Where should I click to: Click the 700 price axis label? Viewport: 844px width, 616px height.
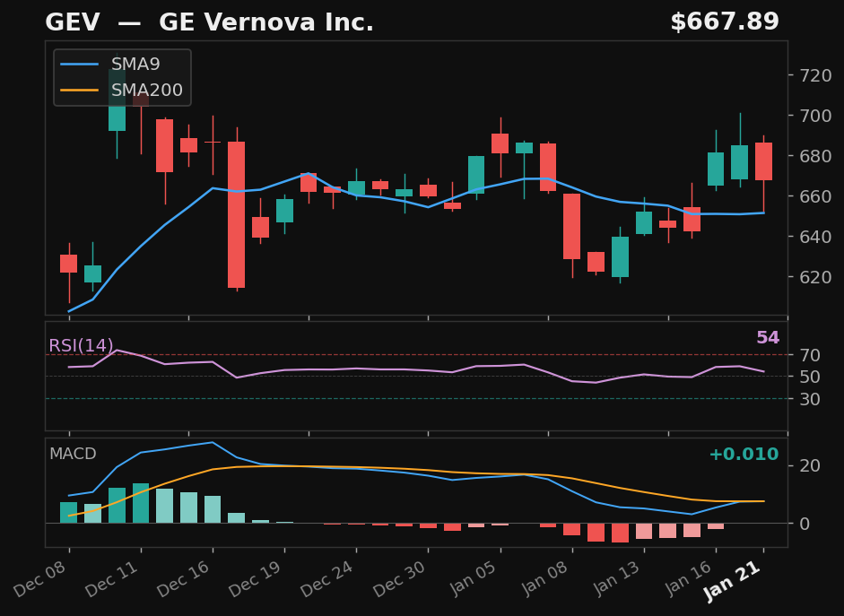click(815, 116)
